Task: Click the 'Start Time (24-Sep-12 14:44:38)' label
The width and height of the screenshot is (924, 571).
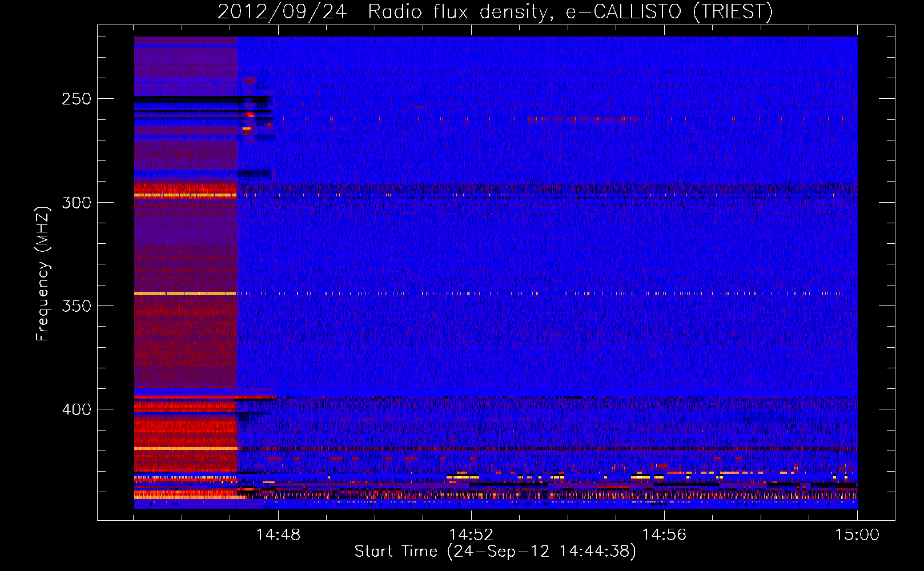Action: pyautogui.click(x=495, y=552)
